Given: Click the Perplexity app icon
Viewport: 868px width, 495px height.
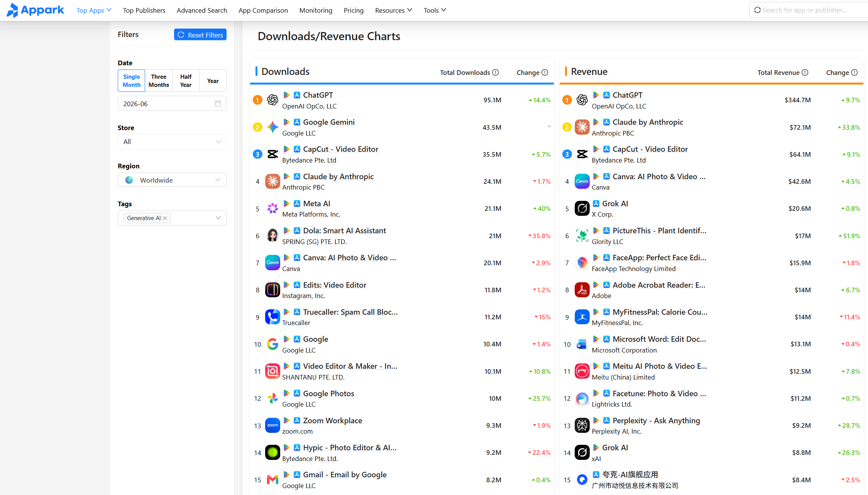Looking at the screenshot, I should point(582,425).
